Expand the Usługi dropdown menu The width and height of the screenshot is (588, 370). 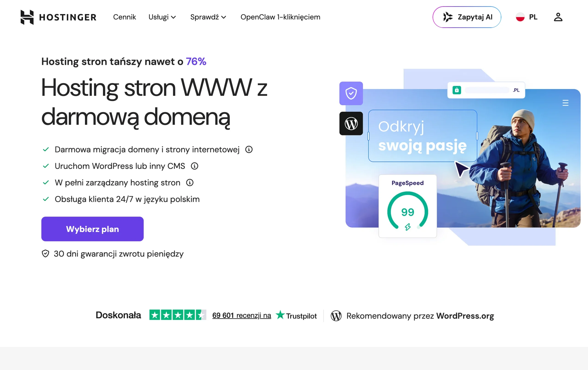[x=162, y=17]
